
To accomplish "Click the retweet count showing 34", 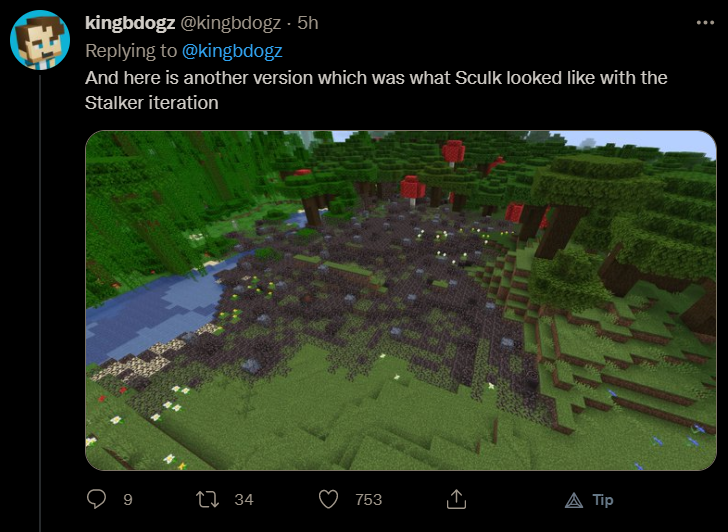I will (x=244, y=500).
